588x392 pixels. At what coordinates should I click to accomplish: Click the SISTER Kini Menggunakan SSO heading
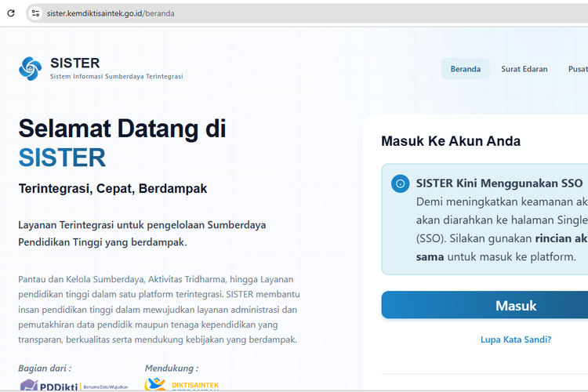pyautogui.click(x=499, y=183)
